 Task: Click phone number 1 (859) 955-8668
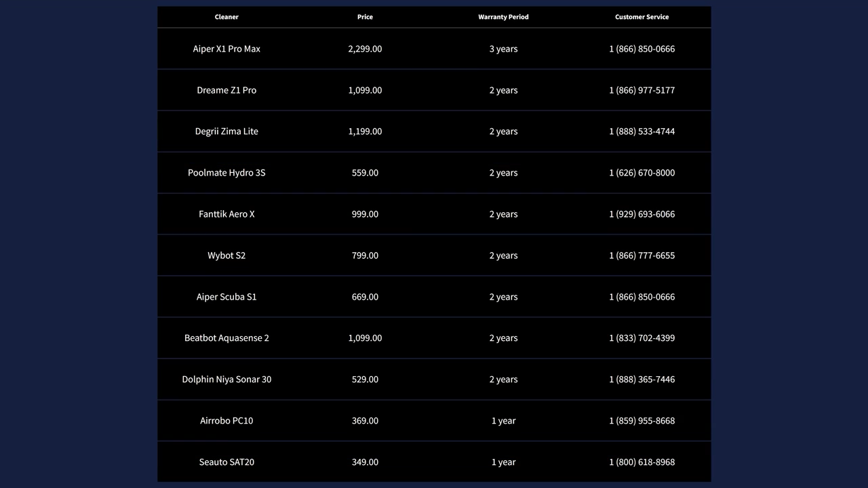[x=642, y=421]
